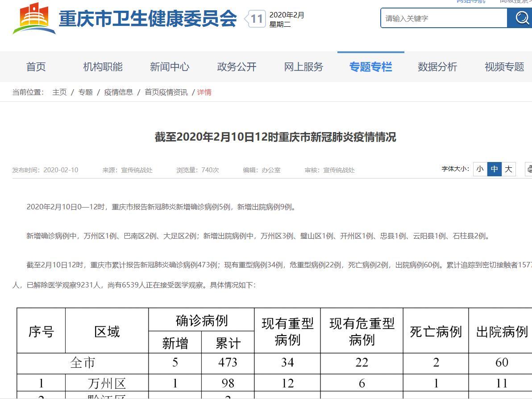Set font size to small (小)

pyautogui.click(x=480, y=169)
